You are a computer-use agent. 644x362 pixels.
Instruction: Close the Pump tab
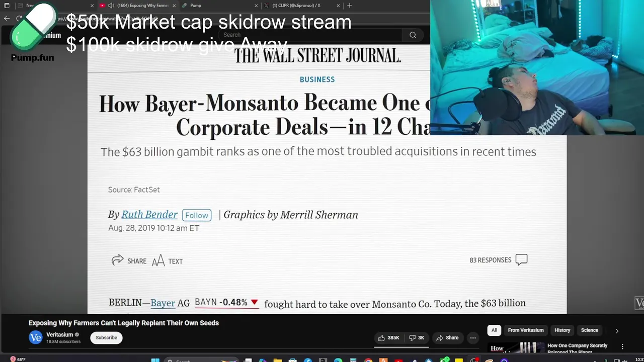pos(256,6)
